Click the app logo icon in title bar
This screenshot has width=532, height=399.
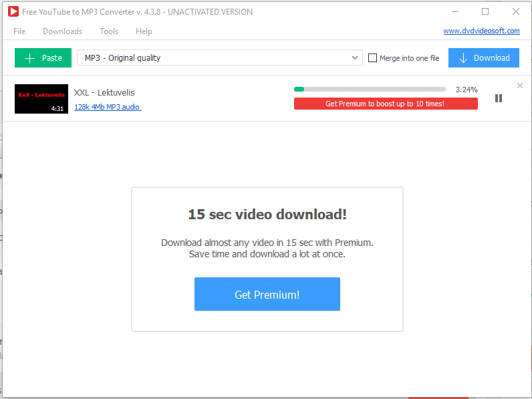click(13, 11)
